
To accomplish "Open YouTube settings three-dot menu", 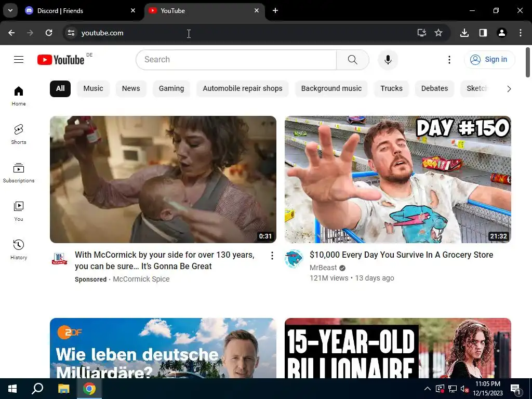I will pyautogui.click(x=449, y=60).
